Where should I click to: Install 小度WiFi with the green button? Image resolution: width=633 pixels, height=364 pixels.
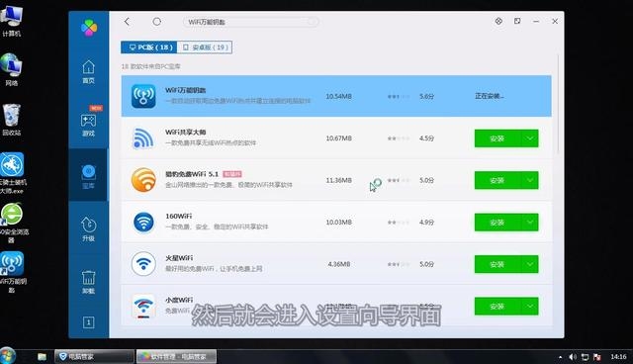click(x=497, y=307)
